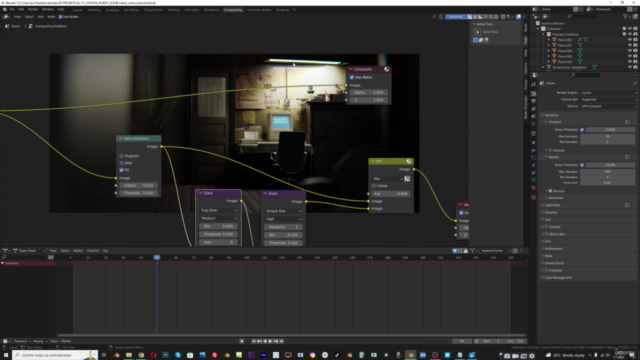The width and height of the screenshot is (640, 360).
Task: Open the outliner display mode icon
Action: coord(545,16)
